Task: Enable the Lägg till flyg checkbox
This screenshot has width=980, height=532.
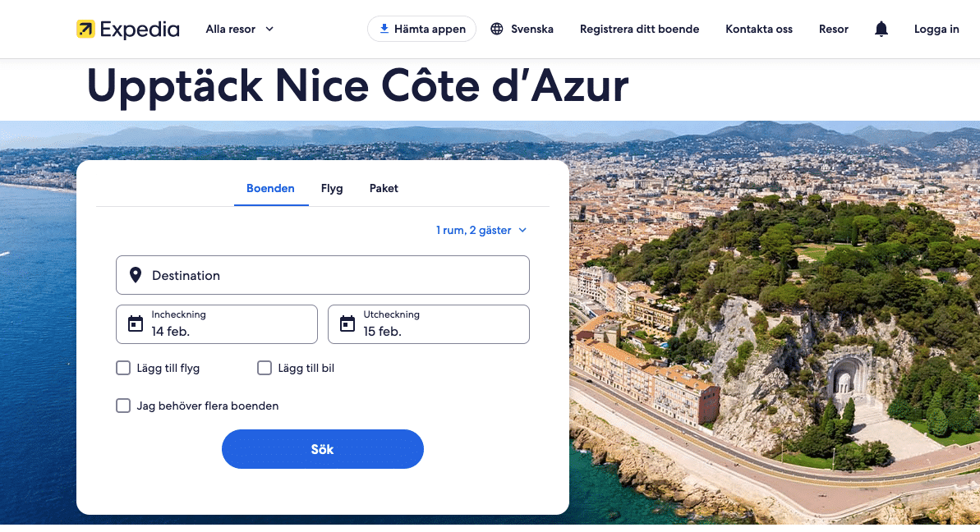Action: point(123,368)
